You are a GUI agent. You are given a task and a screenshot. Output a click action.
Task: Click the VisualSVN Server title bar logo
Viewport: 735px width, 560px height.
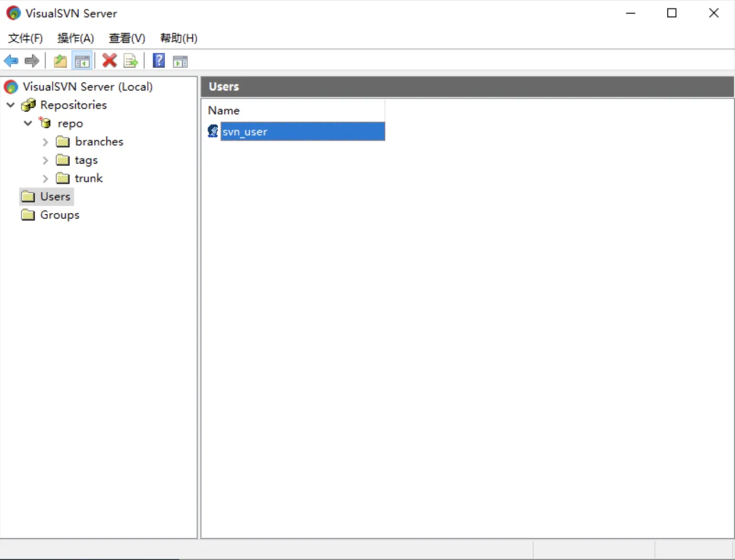[x=14, y=13]
